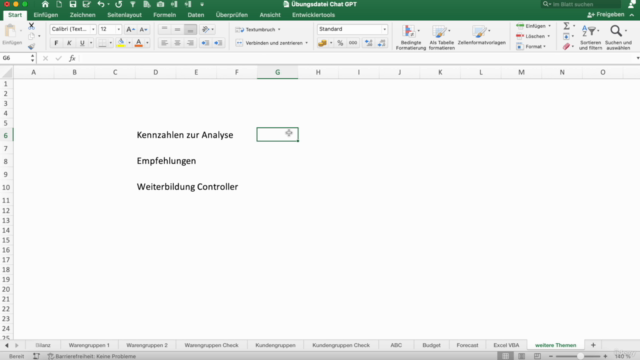Screen dimensions: 640x360
Task: Apply the thousands separator 000 style
Action: pos(353,43)
